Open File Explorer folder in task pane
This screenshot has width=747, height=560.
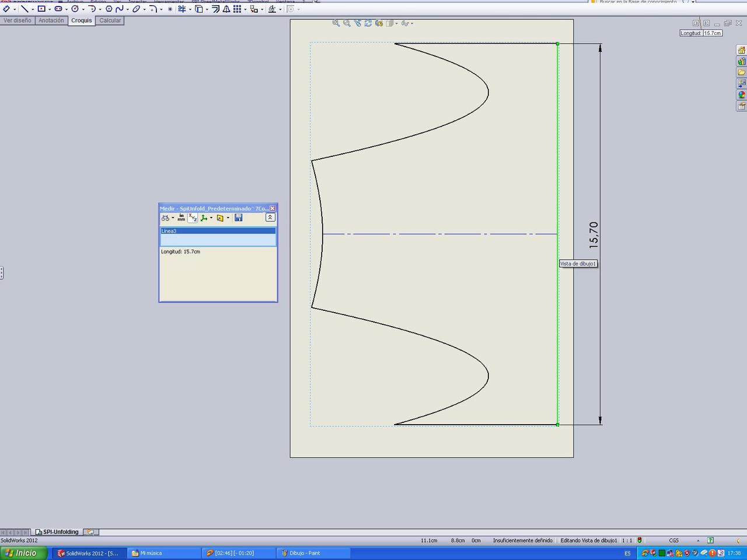pyautogui.click(x=742, y=72)
